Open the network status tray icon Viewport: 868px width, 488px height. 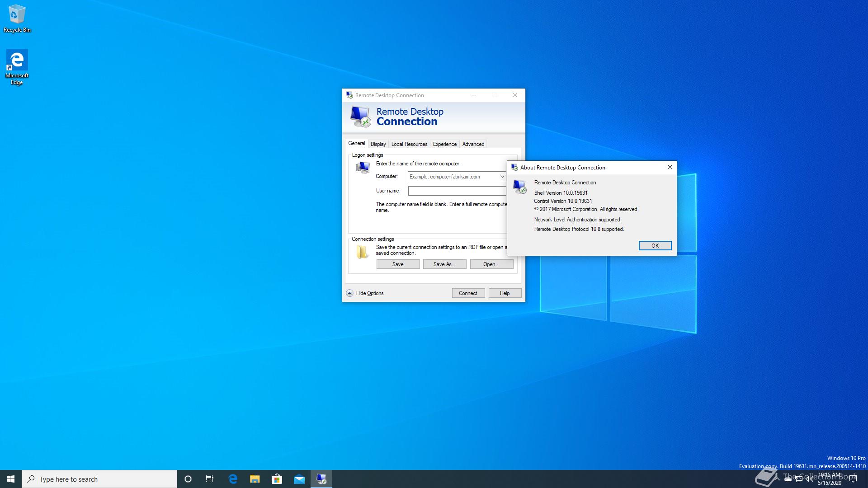point(799,479)
